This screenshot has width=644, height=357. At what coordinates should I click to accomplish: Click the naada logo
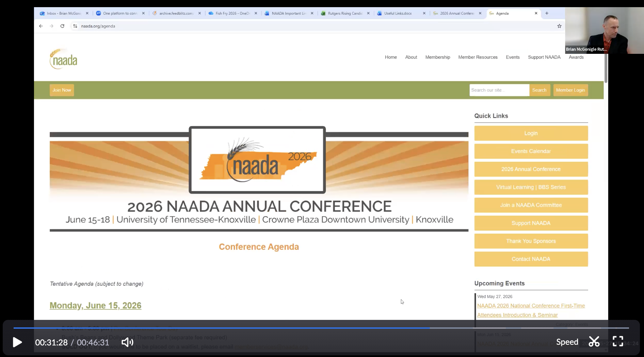coord(63,59)
